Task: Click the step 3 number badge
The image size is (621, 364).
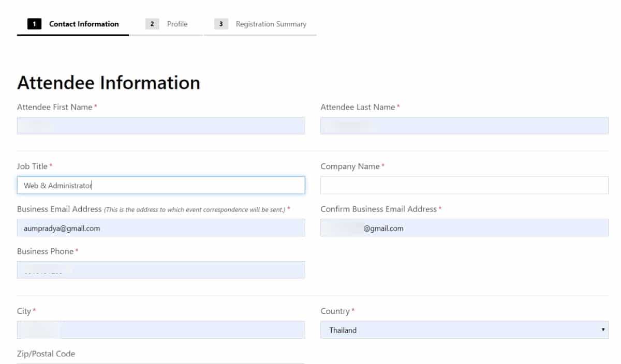Action: (x=221, y=24)
